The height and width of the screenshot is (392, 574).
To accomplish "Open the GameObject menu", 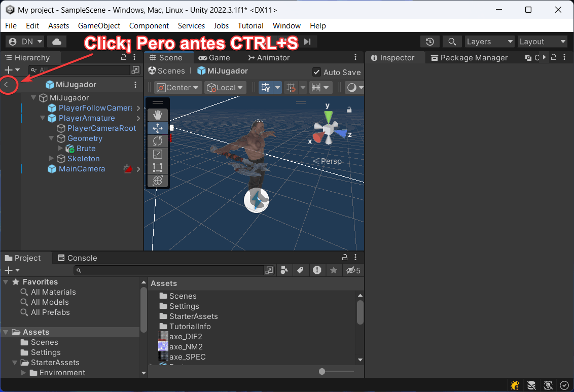I will click(x=99, y=26).
